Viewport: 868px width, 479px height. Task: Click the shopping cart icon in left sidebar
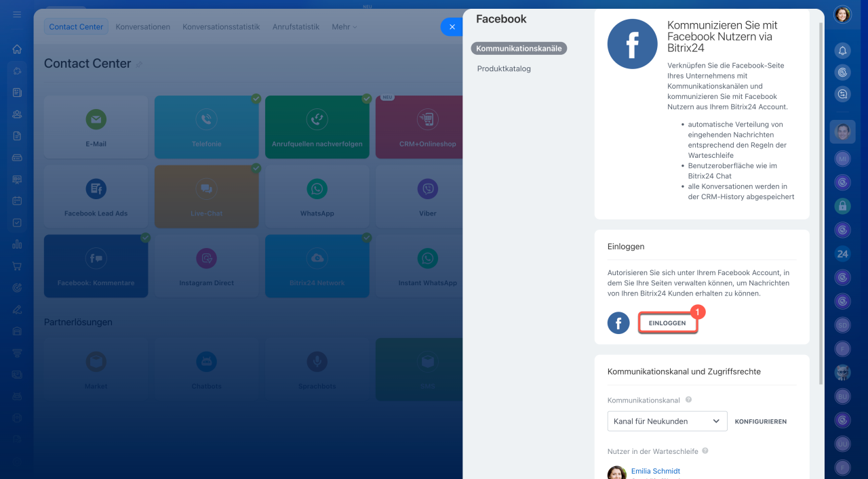[x=17, y=266]
